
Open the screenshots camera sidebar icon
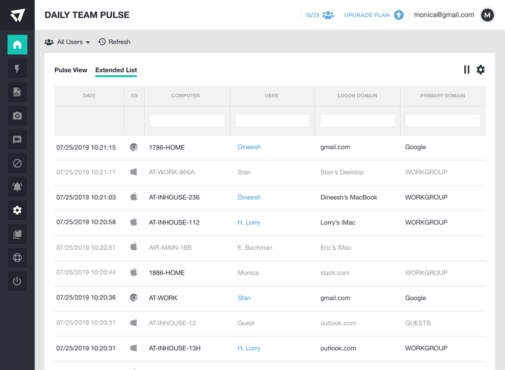[x=17, y=116]
